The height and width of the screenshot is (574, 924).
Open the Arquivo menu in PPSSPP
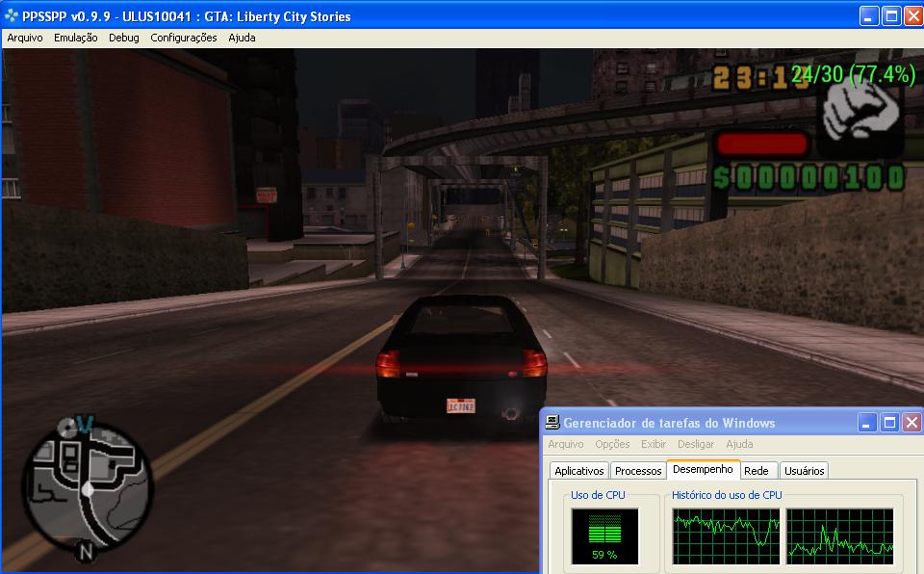[x=25, y=38]
